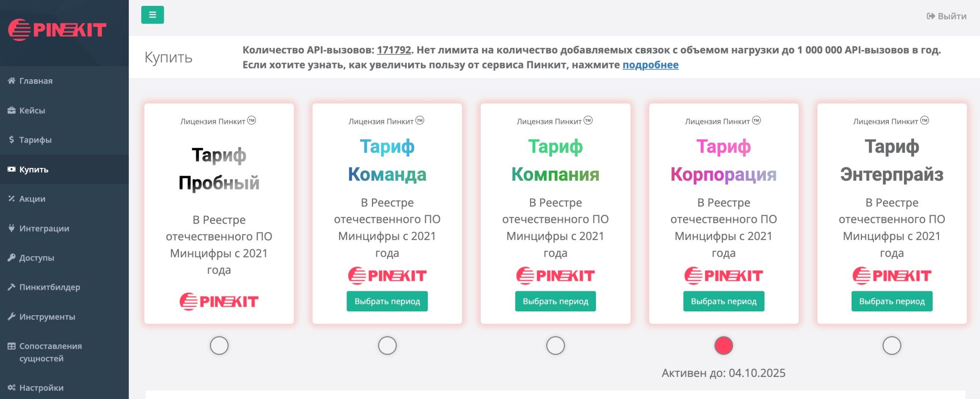Click the Выйти logout link
Image resolution: width=980 pixels, height=399 pixels.
pyautogui.click(x=947, y=16)
